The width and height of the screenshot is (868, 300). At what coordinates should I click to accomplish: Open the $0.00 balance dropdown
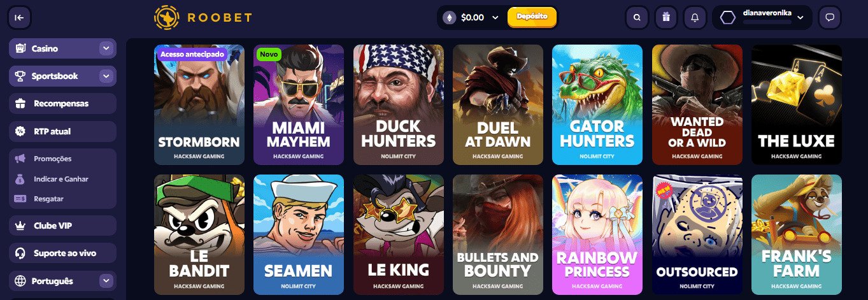coord(480,18)
